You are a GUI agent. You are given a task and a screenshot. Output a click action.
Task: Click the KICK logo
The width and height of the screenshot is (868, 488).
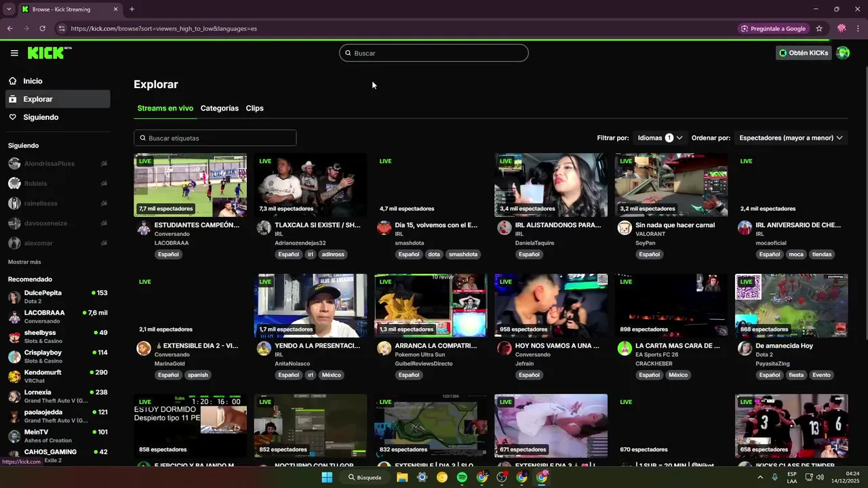tap(50, 53)
